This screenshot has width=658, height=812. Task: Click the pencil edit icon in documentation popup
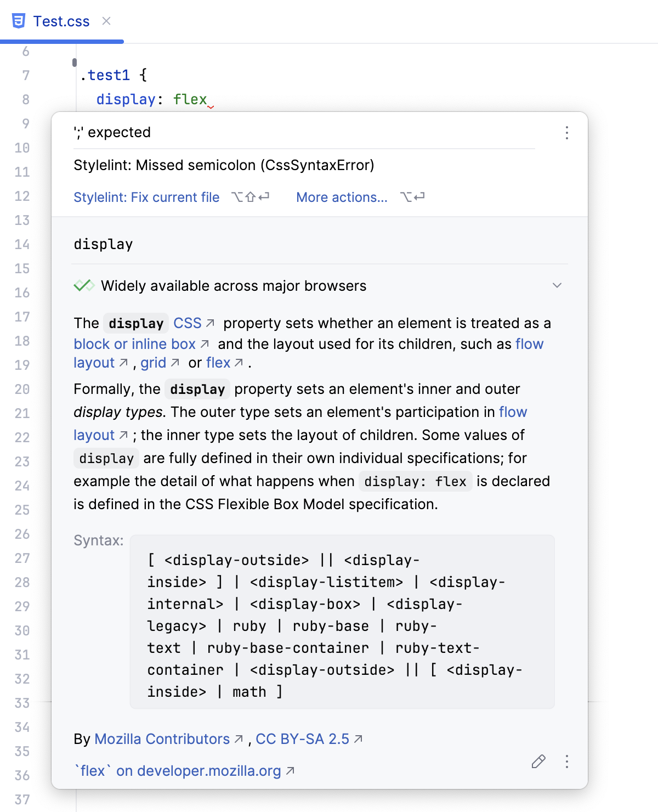click(x=538, y=762)
